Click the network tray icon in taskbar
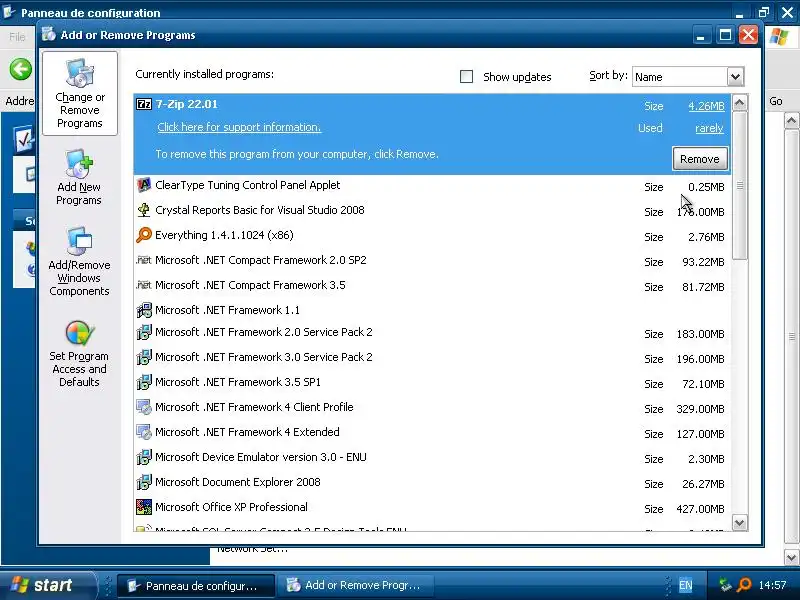The image size is (800, 600). tap(726, 584)
